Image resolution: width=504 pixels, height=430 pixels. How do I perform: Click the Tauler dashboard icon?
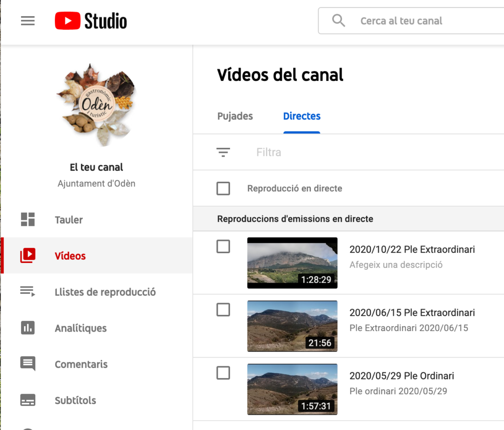(x=27, y=219)
